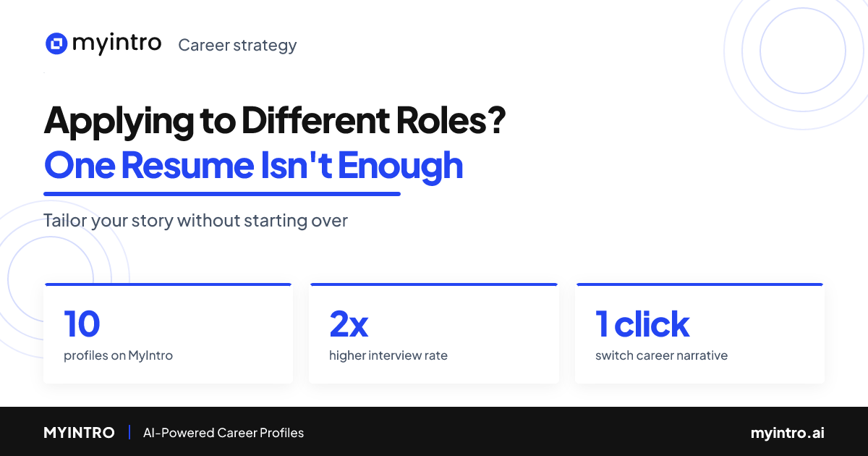Screen dimensions: 868x456
Task: Click the 'switch career narrative' caption
Action: pos(661,355)
